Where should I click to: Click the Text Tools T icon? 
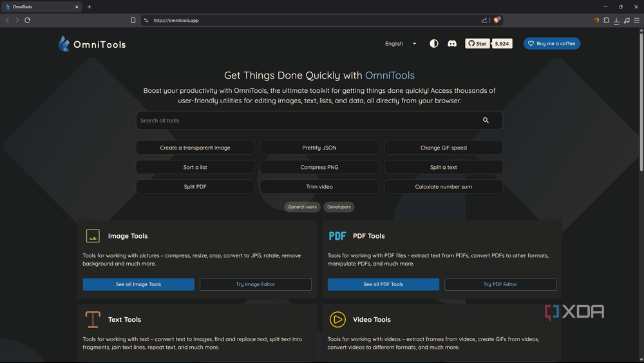tap(93, 319)
